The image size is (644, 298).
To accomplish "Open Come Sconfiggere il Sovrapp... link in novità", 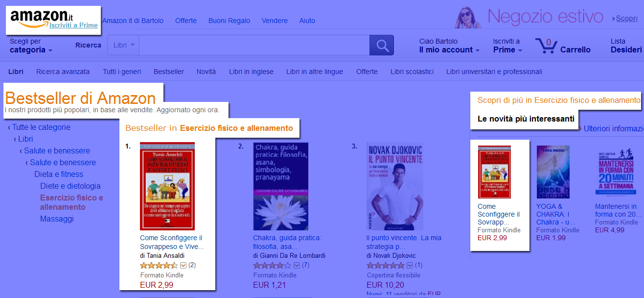I will [x=499, y=214].
